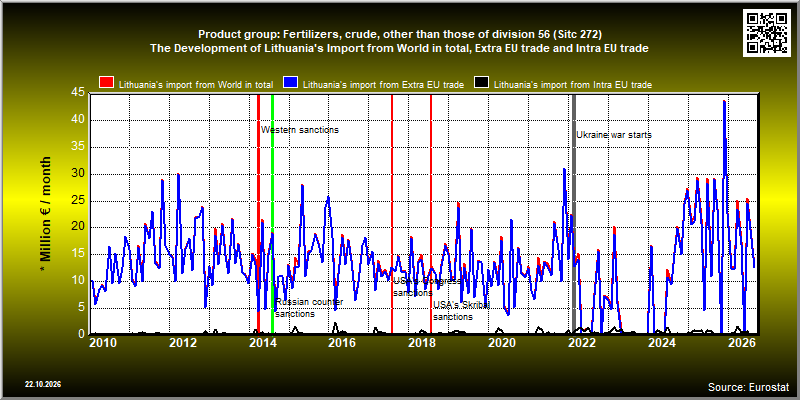Click legend text "Lithuania's import from Intra EU trade"
This screenshot has height=400, width=800.
pyautogui.click(x=572, y=85)
